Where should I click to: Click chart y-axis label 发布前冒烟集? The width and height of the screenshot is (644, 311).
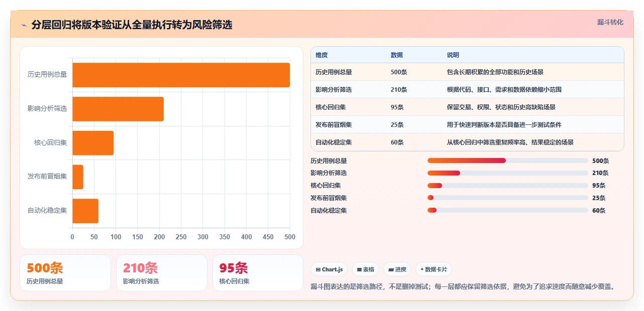click(x=47, y=177)
